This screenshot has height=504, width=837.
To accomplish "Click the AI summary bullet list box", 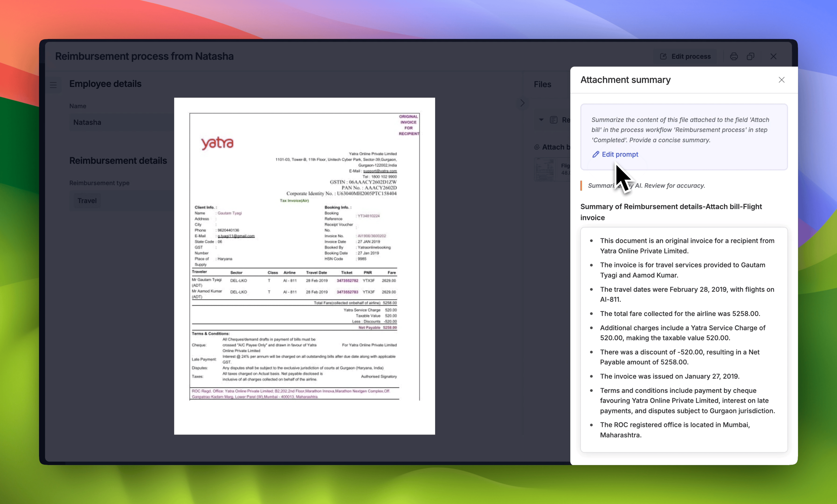I will pyautogui.click(x=684, y=339).
